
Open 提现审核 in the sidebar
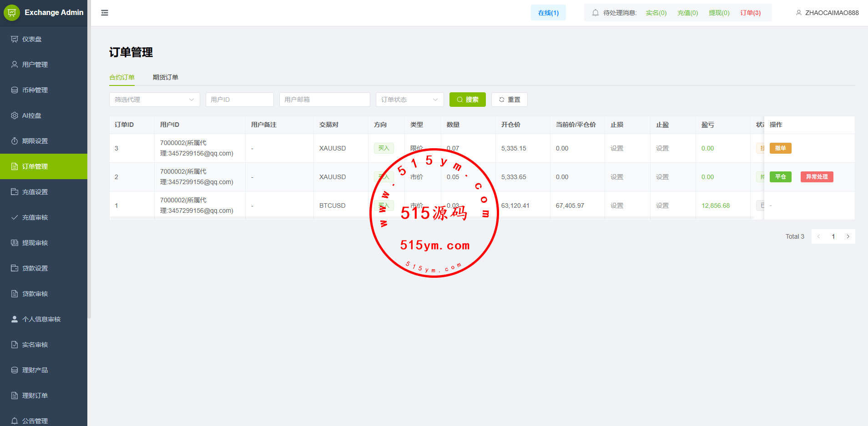click(35, 243)
